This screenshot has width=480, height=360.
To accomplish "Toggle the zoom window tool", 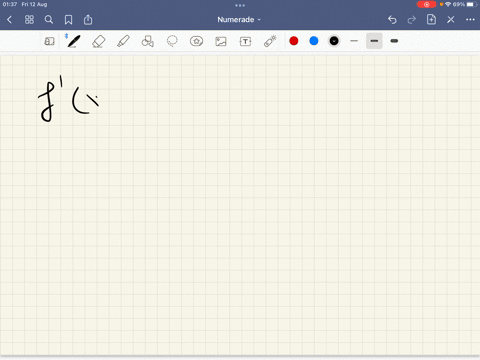I will coord(49,41).
